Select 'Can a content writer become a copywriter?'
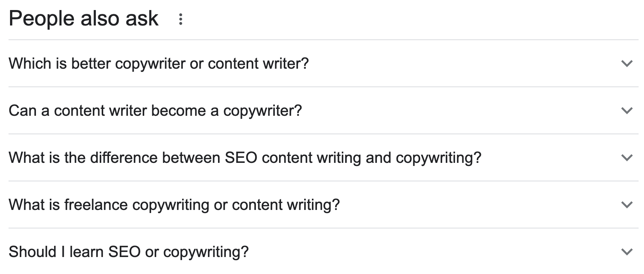This screenshot has height=274, width=644. (x=155, y=111)
